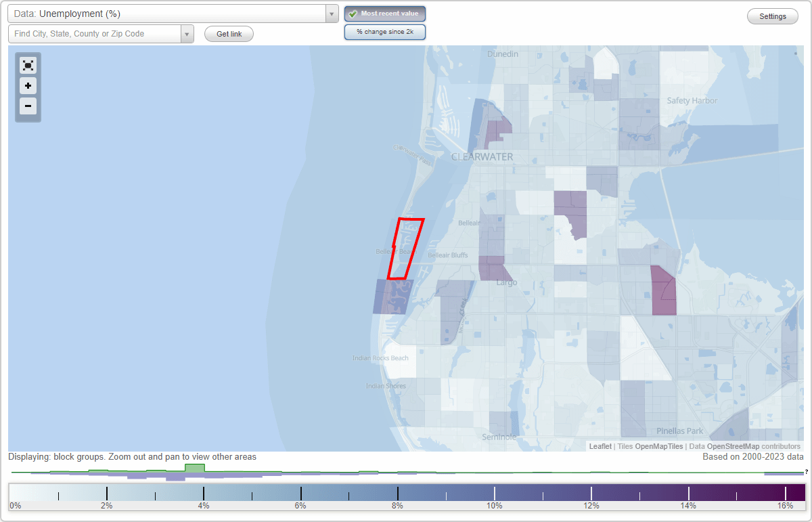Viewport: 812px width, 522px height.
Task: Enable the Most recent value display mode
Action: [x=384, y=13]
